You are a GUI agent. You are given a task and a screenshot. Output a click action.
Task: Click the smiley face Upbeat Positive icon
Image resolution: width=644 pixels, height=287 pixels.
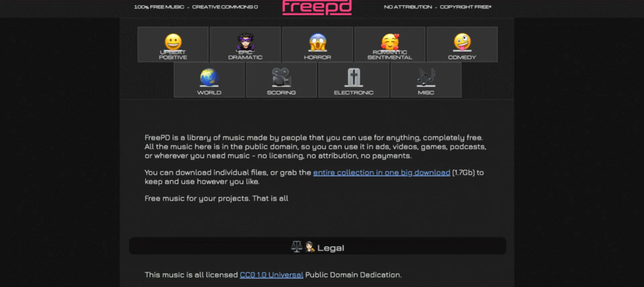pyautogui.click(x=173, y=42)
